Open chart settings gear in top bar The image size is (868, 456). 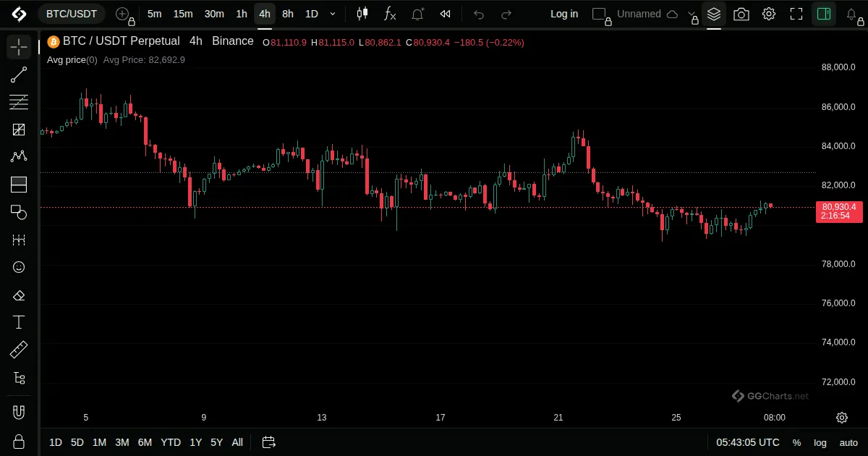click(769, 14)
